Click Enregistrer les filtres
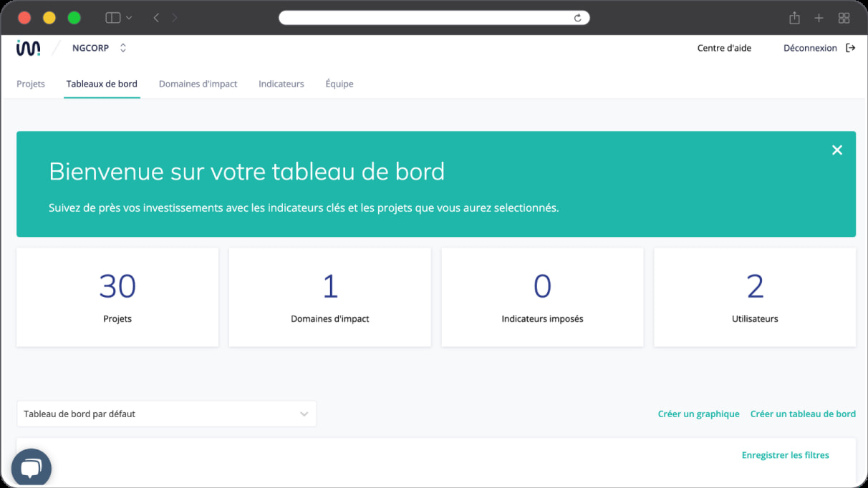Image resolution: width=868 pixels, height=488 pixels. pos(786,454)
